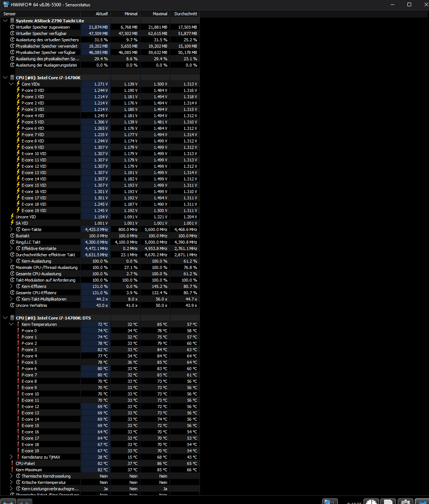The height and width of the screenshot is (504, 429).
Task: Click clock icon of Physikalischer Speicher verwendet
Action: coord(12,46)
